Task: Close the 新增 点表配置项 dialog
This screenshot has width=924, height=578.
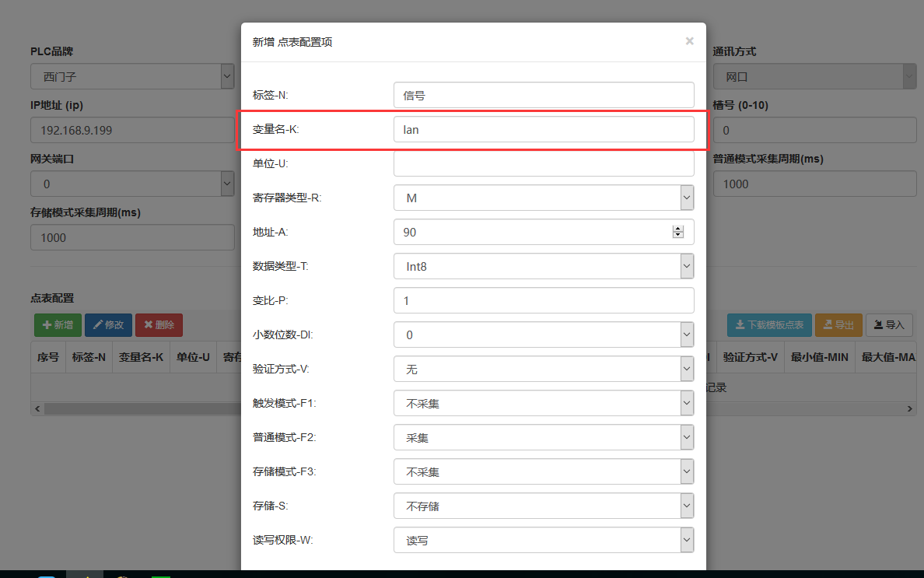Action: click(x=689, y=41)
